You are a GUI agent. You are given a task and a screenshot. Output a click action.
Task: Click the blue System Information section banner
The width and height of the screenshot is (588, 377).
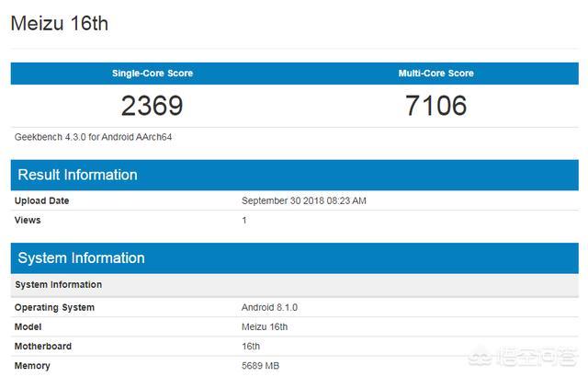click(294, 258)
